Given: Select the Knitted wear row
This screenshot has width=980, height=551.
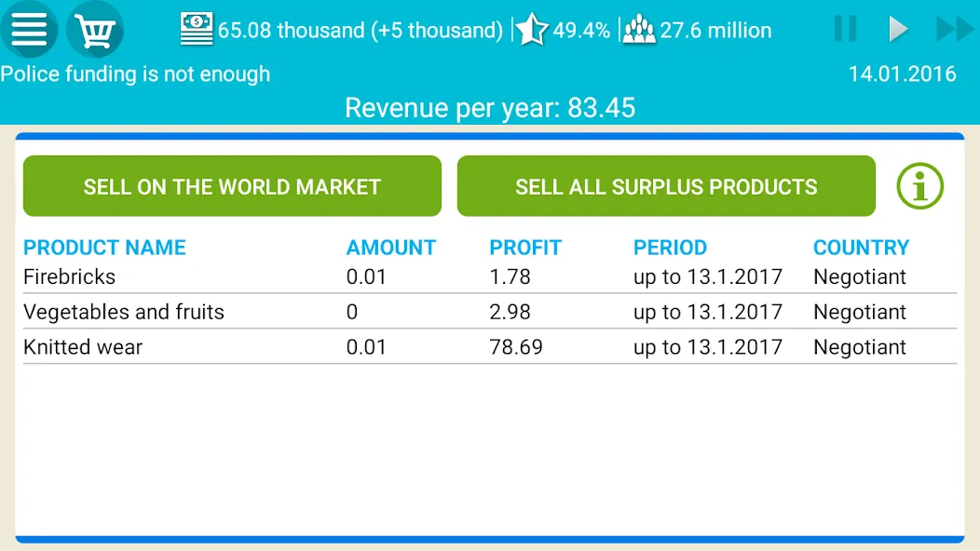Looking at the screenshot, I should pos(489,347).
